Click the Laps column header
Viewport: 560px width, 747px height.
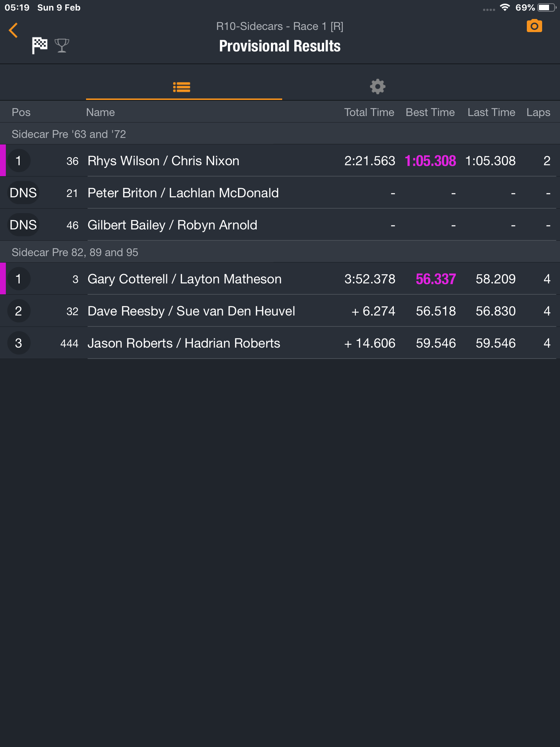[538, 112]
